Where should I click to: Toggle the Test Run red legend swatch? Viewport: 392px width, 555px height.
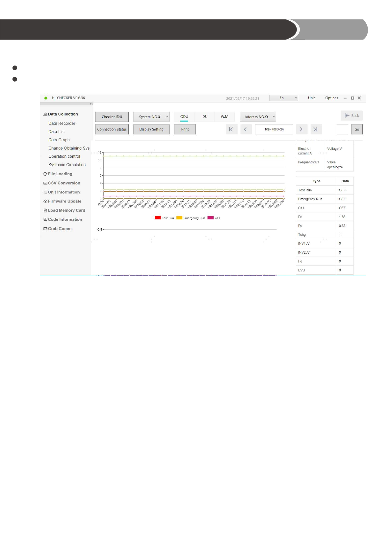pos(158,218)
